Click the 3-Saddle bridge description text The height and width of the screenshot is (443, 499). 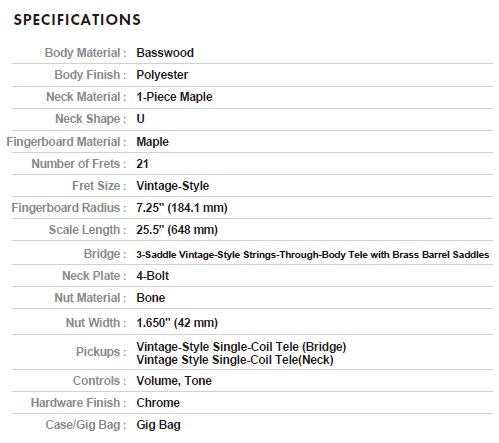click(x=313, y=255)
